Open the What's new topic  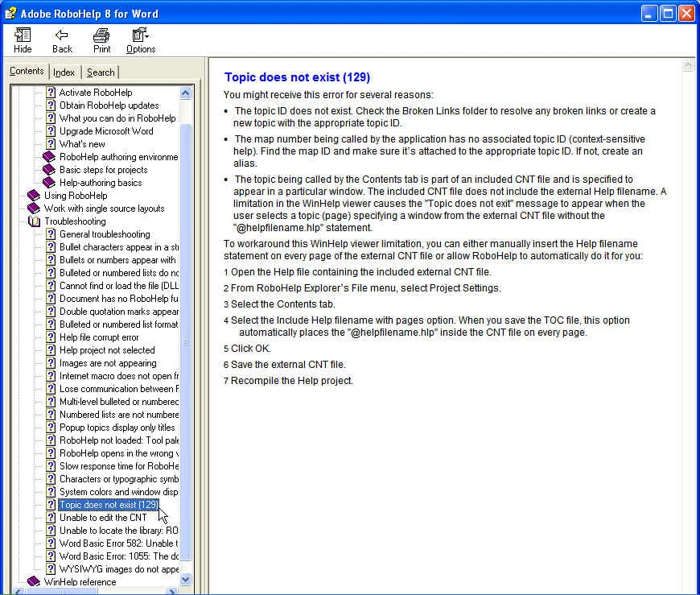coord(82,144)
